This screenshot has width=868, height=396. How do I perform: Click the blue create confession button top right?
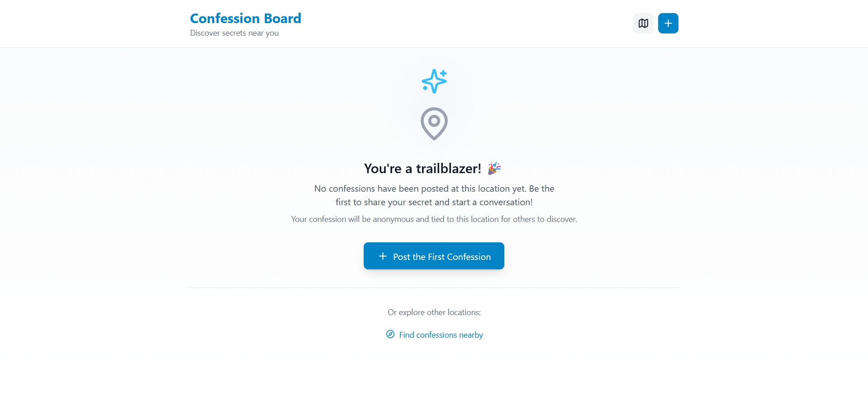point(668,23)
